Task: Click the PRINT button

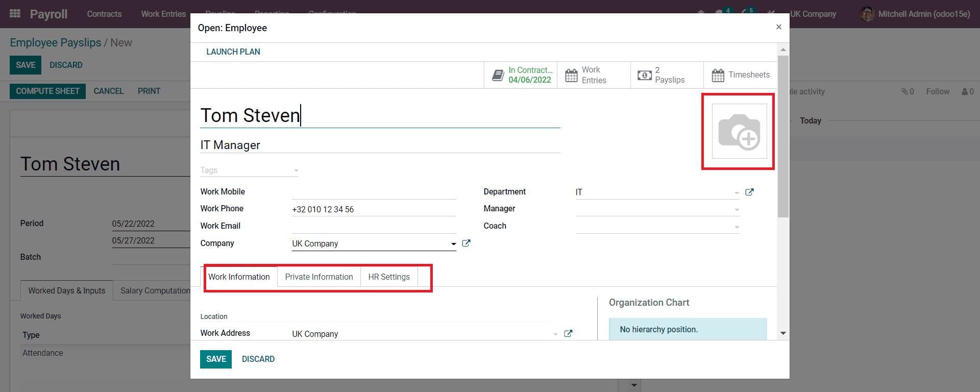Action: pos(149,91)
